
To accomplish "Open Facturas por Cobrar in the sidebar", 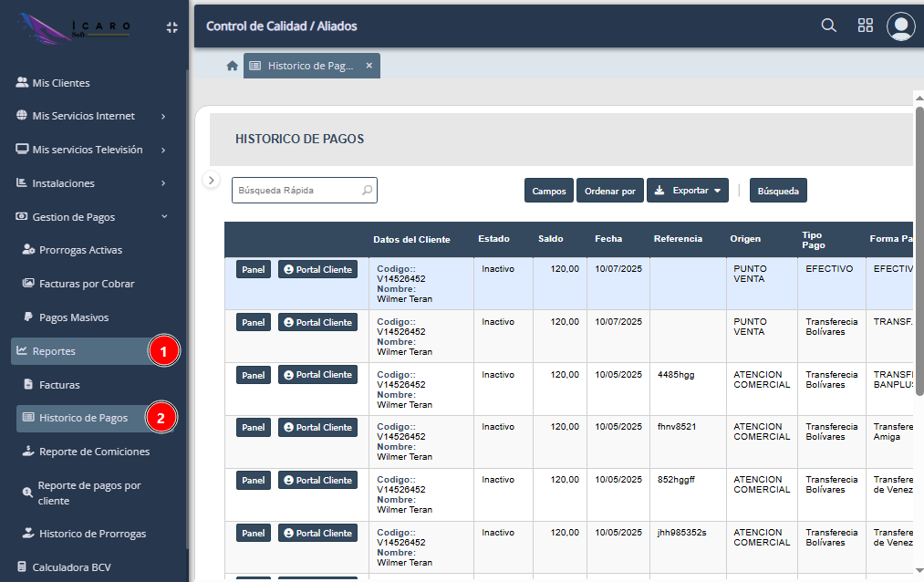I will pyautogui.click(x=87, y=284).
